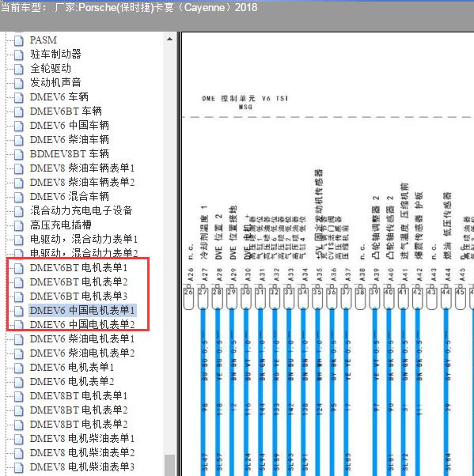This screenshot has height=476, width=474.
Task: Click document icon beside 驻车制动器
Action: point(18,55)
